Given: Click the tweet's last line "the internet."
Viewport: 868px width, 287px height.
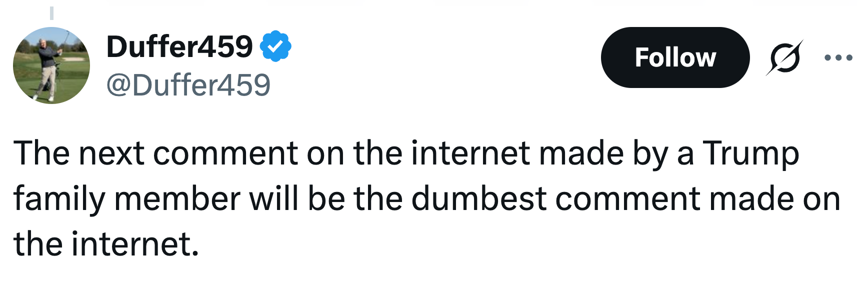Looking at the screenshot, I should 106,244.
